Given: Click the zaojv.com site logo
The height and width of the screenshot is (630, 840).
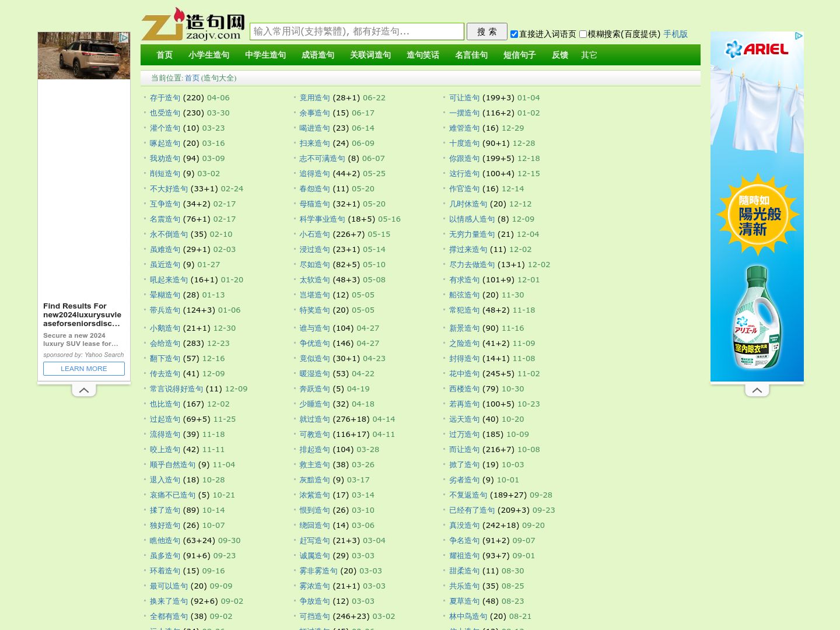Looking at the screenshot, I should click(193, 24).
